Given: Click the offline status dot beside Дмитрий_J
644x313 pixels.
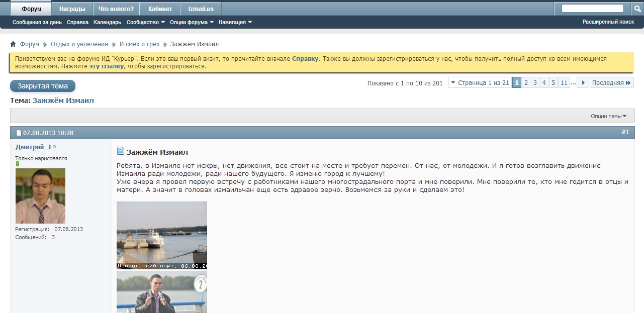Looking at the screenshot, I should 54,147.
